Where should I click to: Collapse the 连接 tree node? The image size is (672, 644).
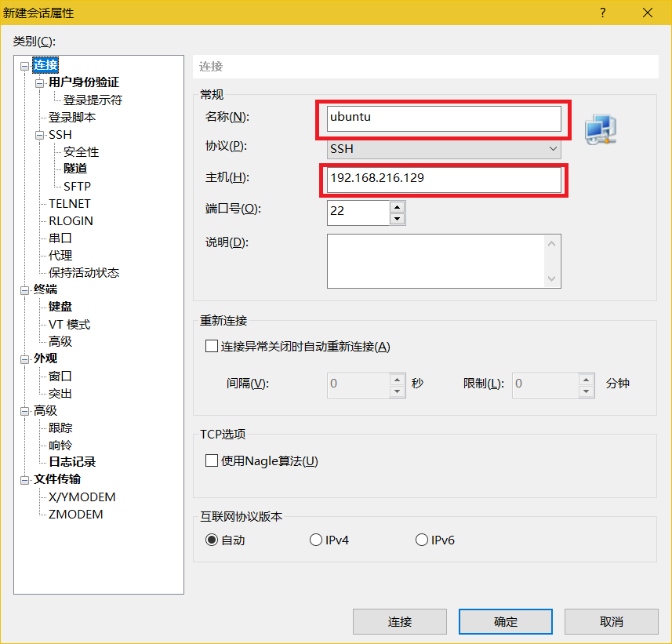tap(25, 66)
